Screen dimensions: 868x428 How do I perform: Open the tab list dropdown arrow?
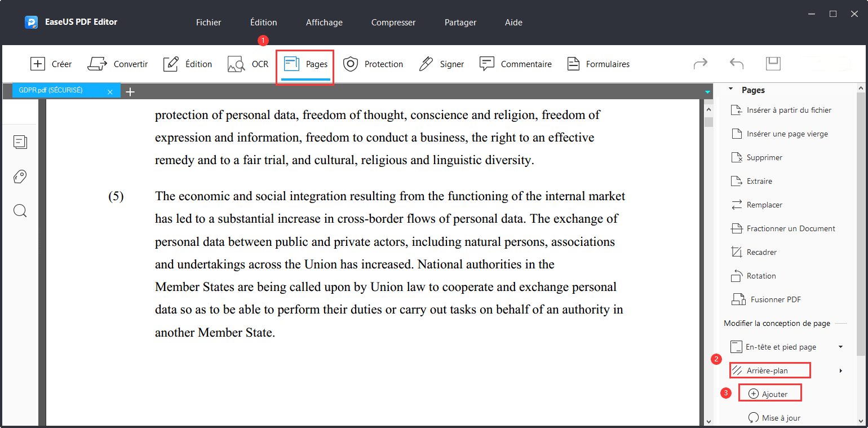pos(707,92)
